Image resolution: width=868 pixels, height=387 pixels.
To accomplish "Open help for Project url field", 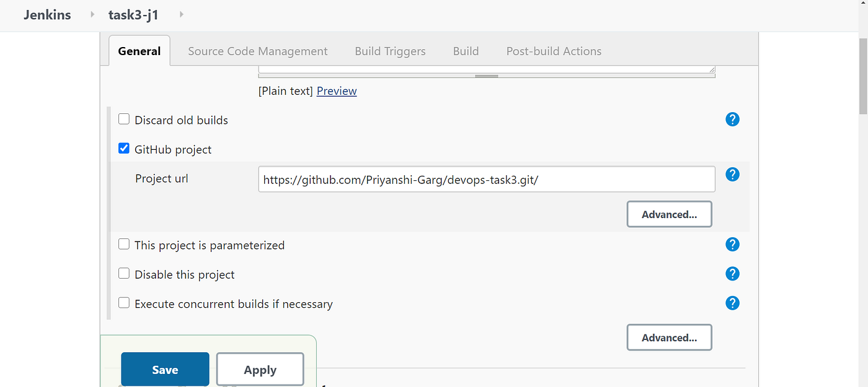I will coord(732,175).
